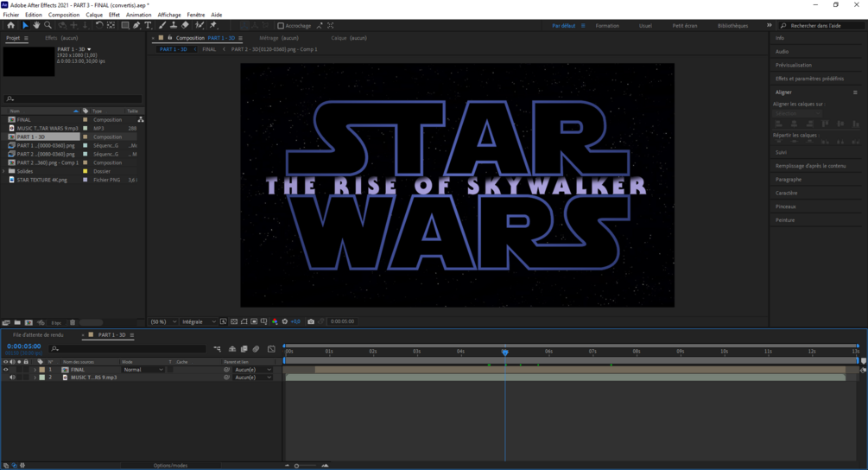868x470 pixels.
Task: Hide the FINAL layer with eye toggle
Action: pyautogui.click(x=5, y=370)
